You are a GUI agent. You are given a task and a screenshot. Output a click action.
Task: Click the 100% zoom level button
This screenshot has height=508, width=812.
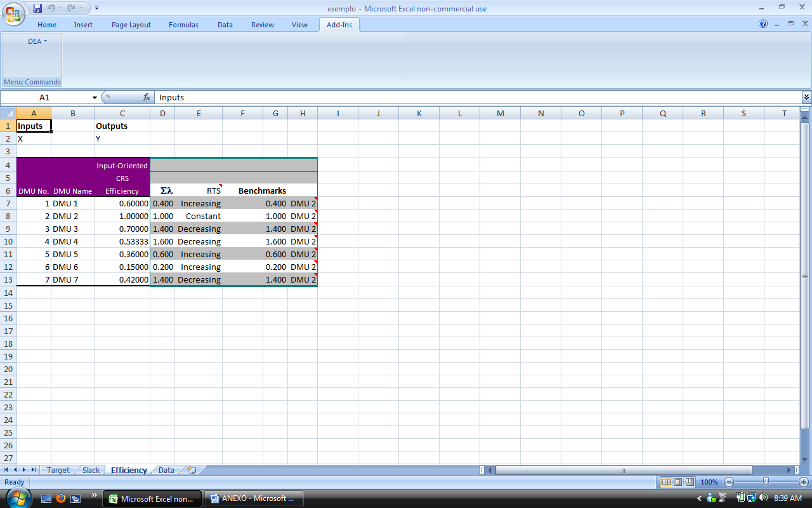pos(709,482)
